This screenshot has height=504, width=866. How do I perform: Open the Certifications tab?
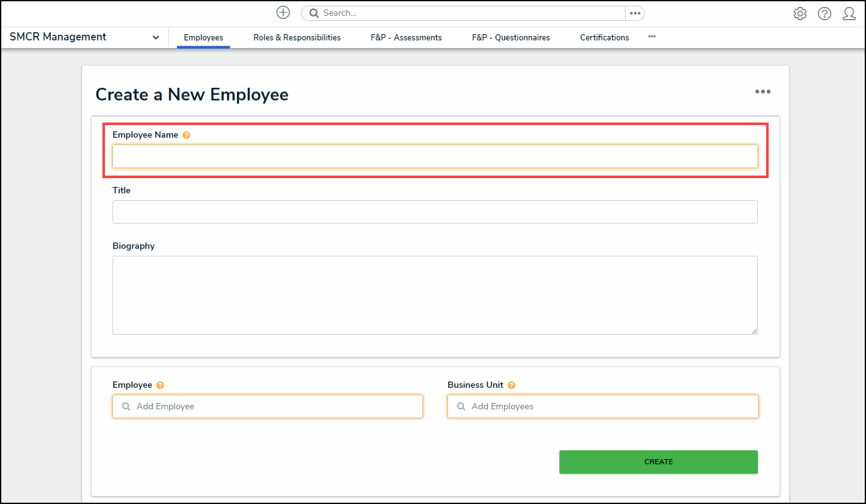pos(604,37)
